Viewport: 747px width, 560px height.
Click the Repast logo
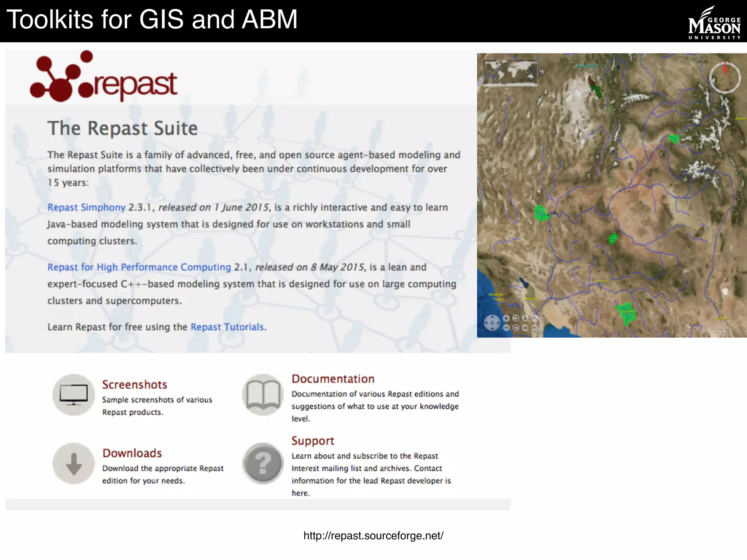(104, 77)
